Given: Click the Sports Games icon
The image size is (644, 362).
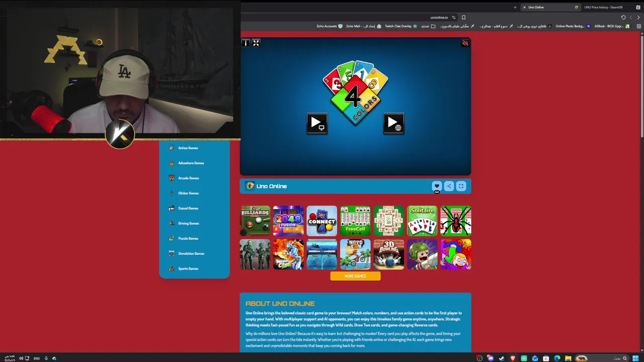Looking at the screenshot, I should pos(172,268).
